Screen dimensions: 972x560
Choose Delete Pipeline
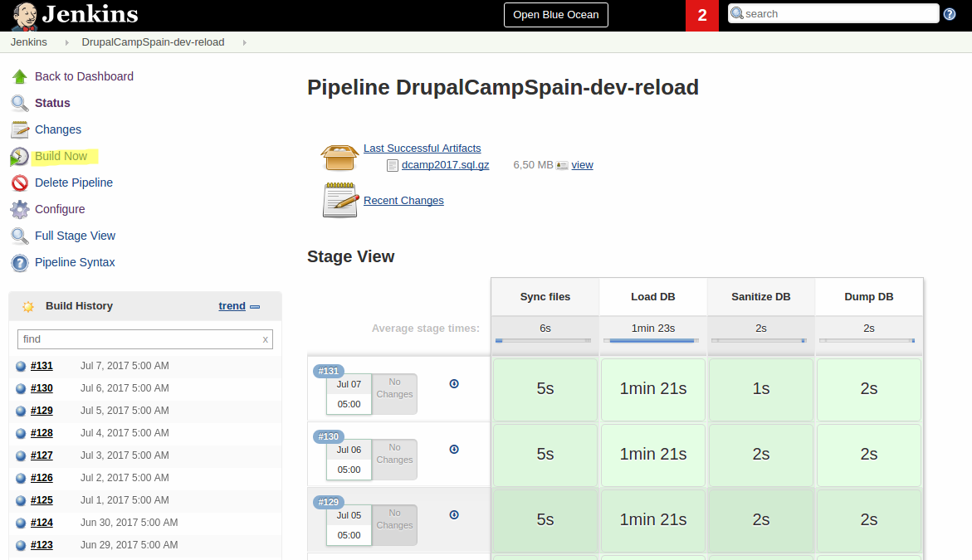click(74, 183)
